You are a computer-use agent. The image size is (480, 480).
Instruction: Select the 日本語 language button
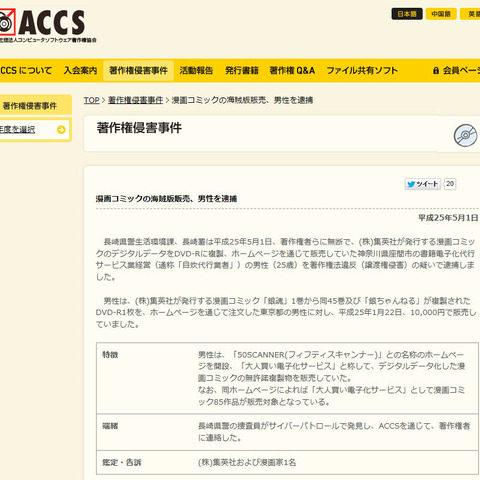(407, 14)
